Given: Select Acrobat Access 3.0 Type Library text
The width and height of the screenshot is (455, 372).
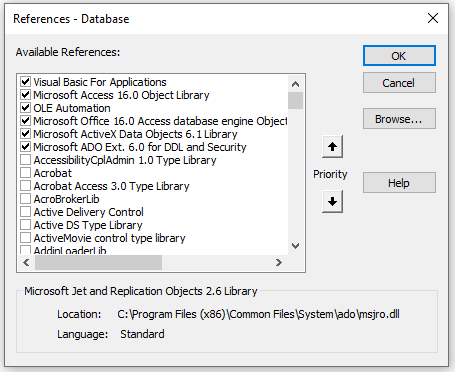Looking at the screenshot, I should point(111,186).
